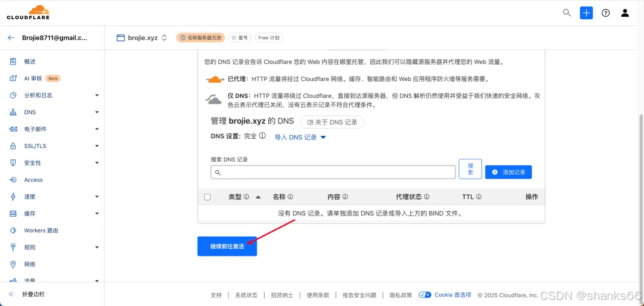Open the help question mark icon
This screenshot has height=306, width=644.
pos(605,13)
